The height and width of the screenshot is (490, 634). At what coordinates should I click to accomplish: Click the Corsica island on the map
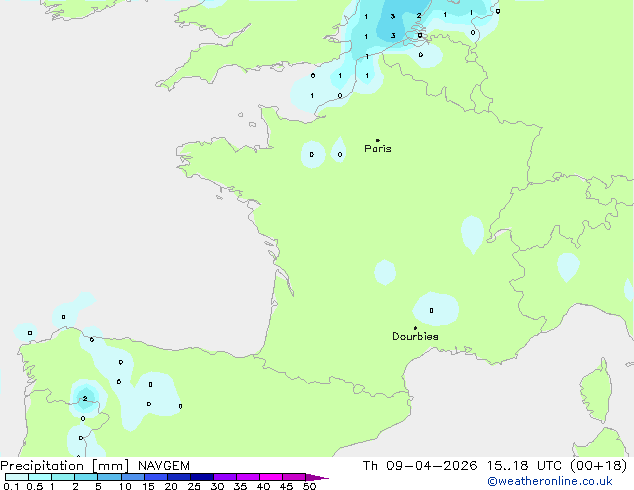coord(597,390)
